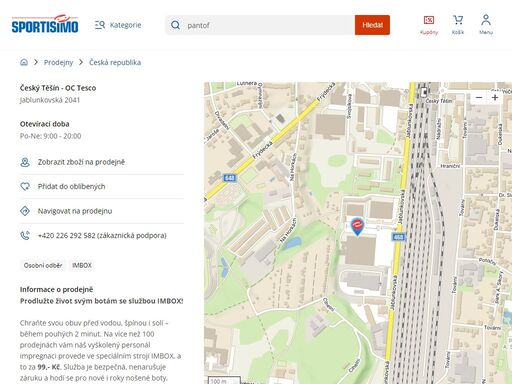
Task: Click the opening hours Po-Ne: 9:00 - 20:00
Action: (50, 136)
